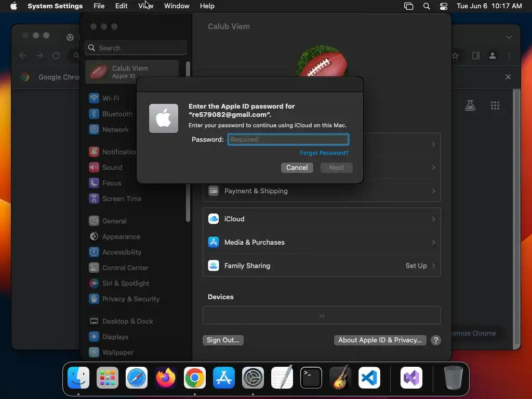Open Google apps grid in Chrome
The width and height of the screenshot is (532, 399).
click(495, 105)
